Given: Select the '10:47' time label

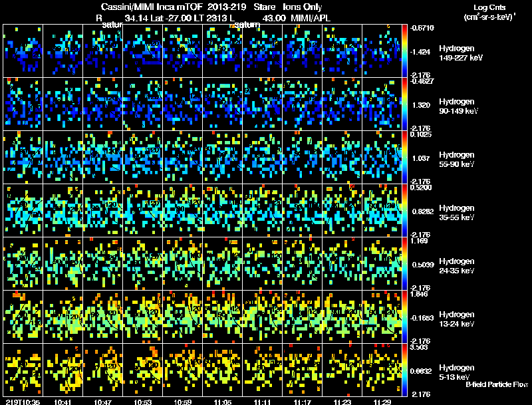Looking at the screenshot, I should 103,402.
